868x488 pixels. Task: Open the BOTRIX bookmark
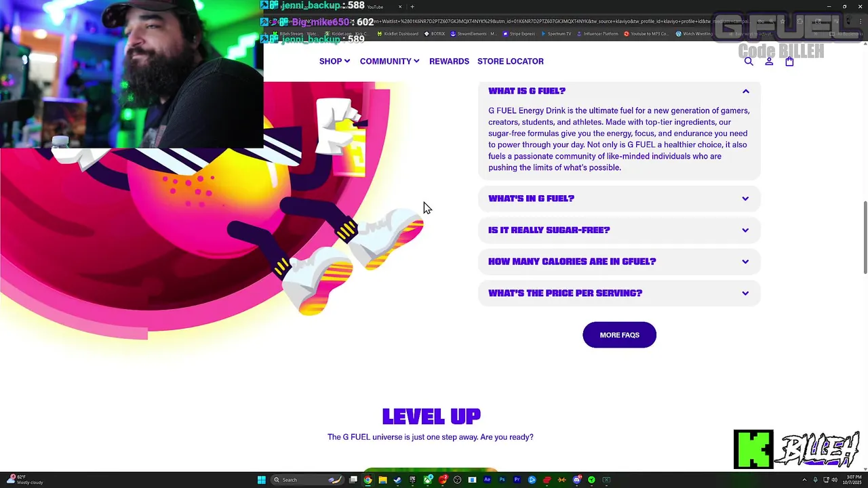pos(435,34)
